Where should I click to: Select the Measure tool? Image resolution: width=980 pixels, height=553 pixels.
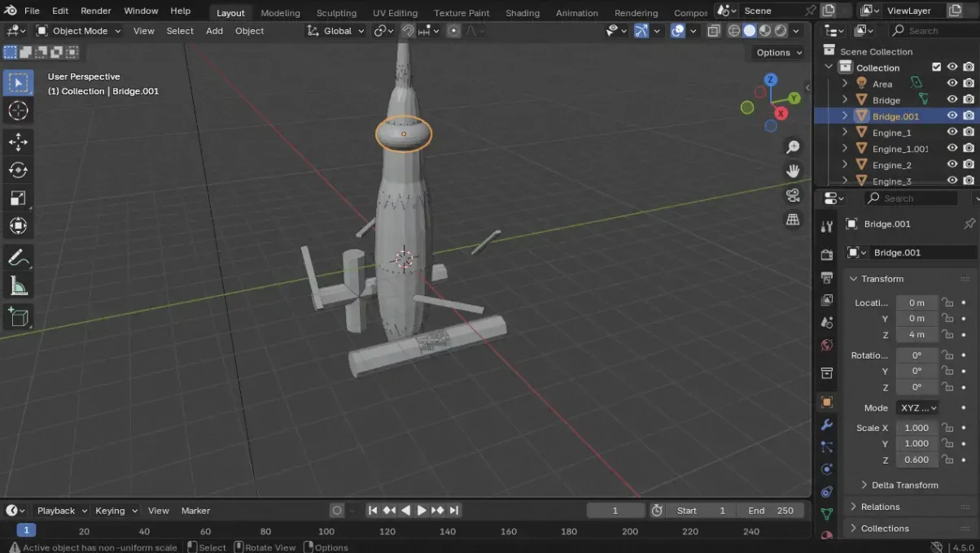[x=18, y=285]
